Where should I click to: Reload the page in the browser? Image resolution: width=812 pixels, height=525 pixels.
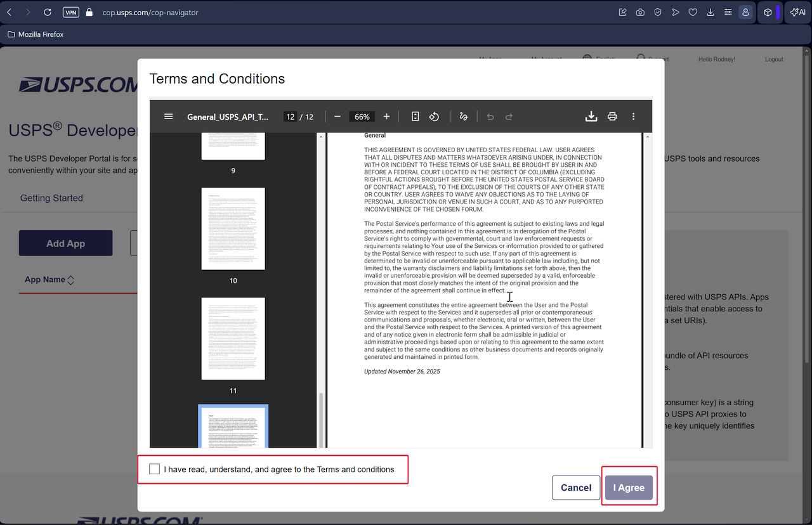point(48,12)
